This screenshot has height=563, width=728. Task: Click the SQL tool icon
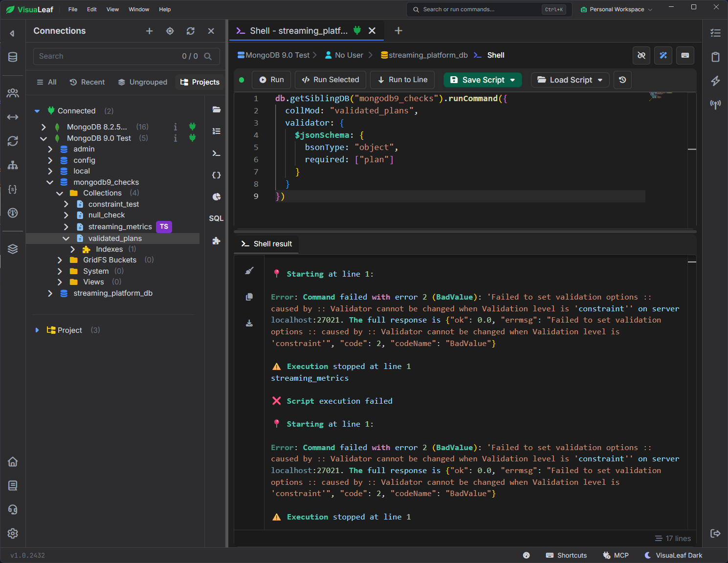pos(216,218)
